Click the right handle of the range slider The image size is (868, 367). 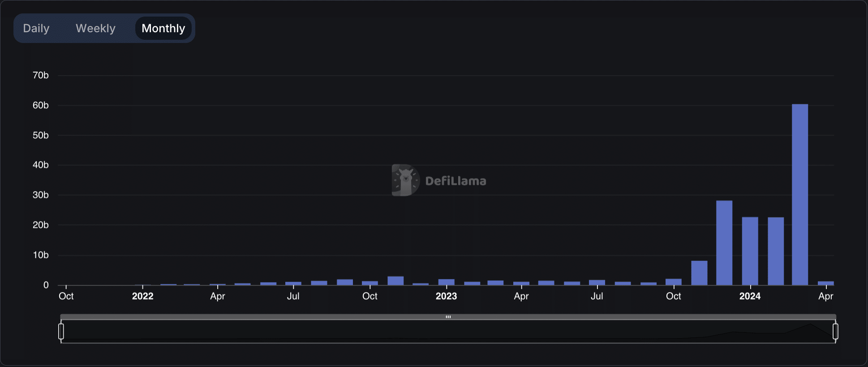pyautogui.click(x=835, y=332)
